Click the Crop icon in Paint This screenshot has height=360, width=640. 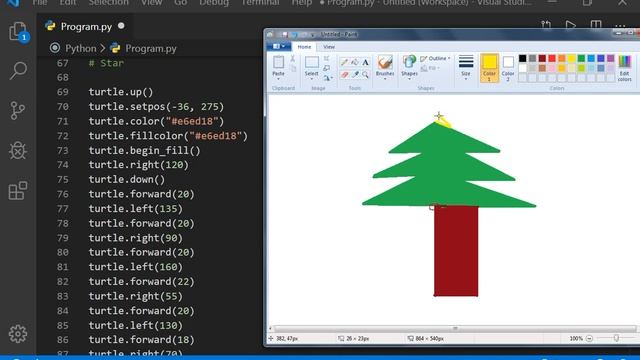pos(327,59)
